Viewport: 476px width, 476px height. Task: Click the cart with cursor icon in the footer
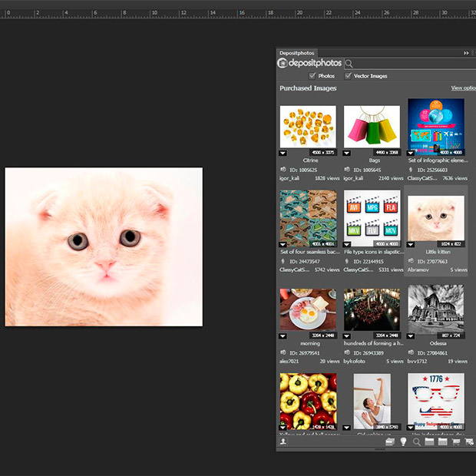469,441
